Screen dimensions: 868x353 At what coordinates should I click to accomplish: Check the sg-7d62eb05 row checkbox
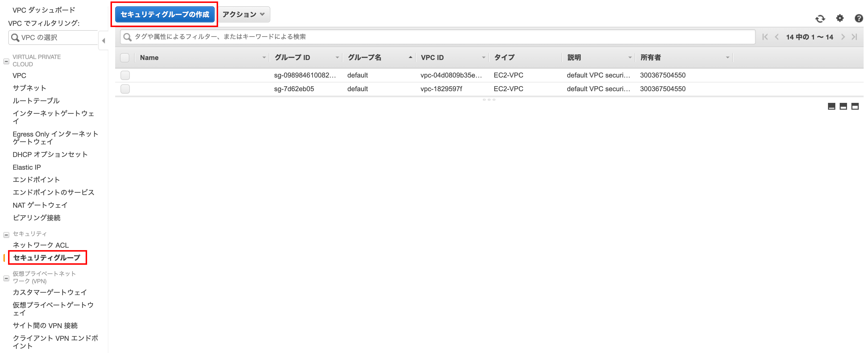[125, 89]
